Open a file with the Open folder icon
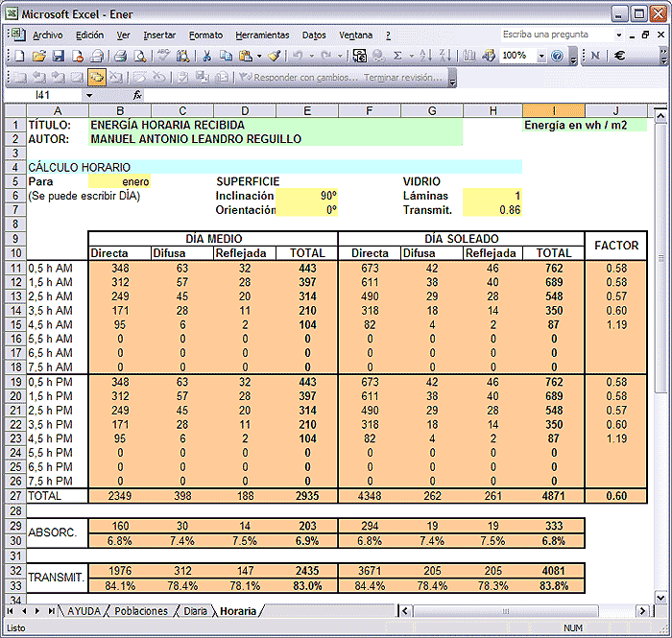 39,56
